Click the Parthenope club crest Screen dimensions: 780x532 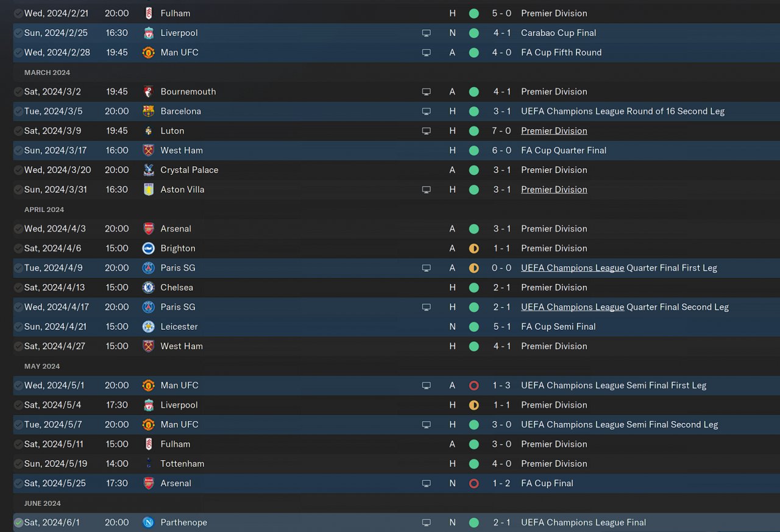(148, 522)
